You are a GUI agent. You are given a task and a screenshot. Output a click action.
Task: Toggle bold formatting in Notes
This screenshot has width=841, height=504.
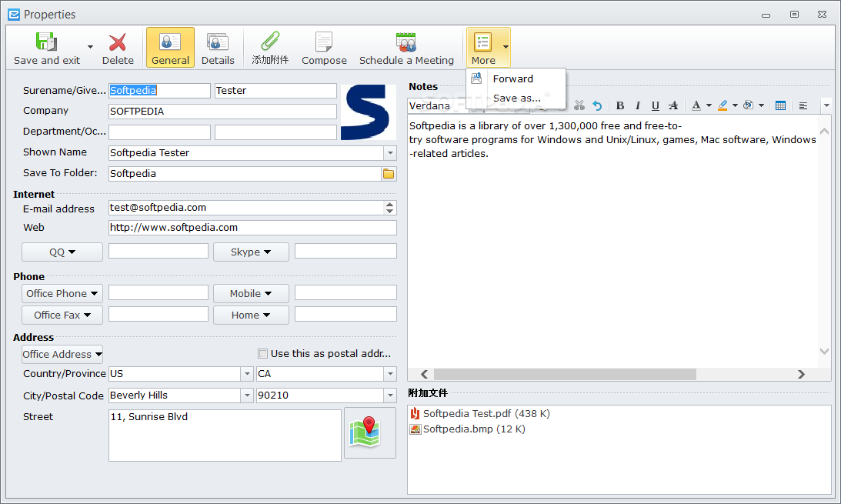[x=620, y=105]
